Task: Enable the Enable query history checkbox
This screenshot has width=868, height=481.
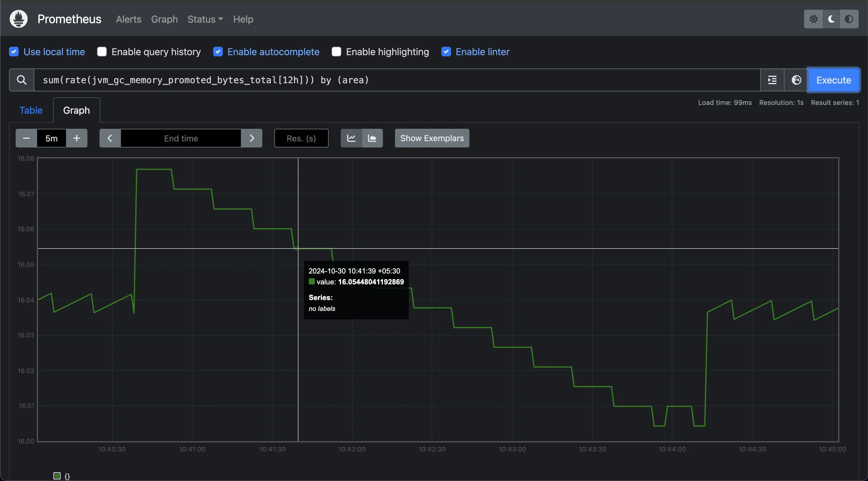Action: [x=101, y=52]
